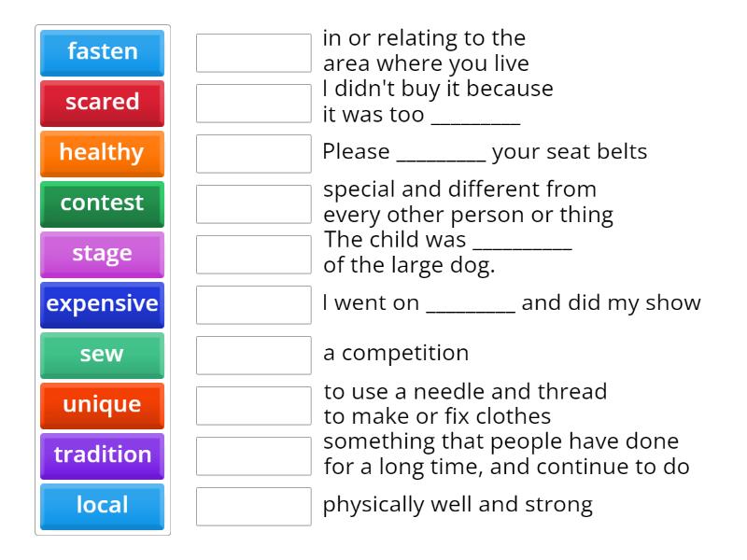Click the orange "healthy" word tile
Screen dimensions: 747x560
tap(102, 153)
